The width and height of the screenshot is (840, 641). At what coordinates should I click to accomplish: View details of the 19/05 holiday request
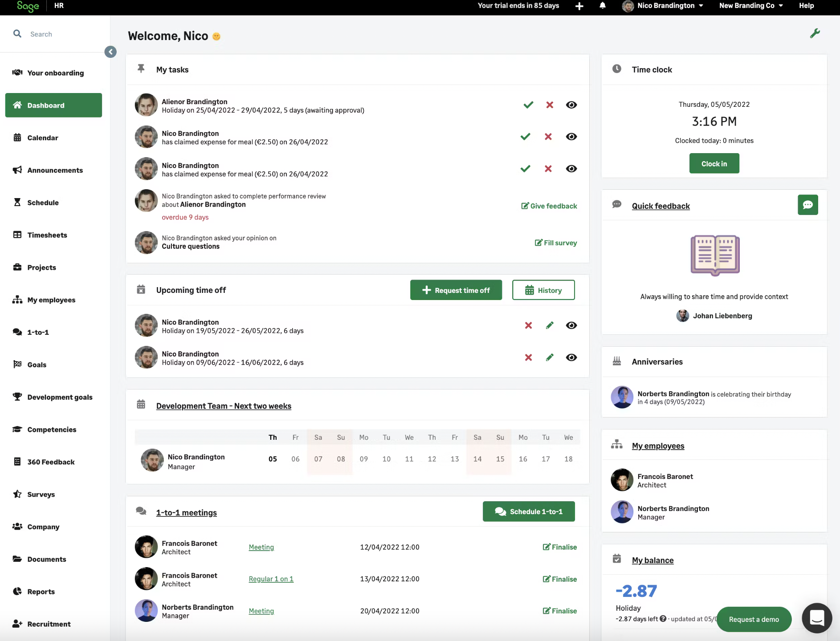tap(571, 325)
